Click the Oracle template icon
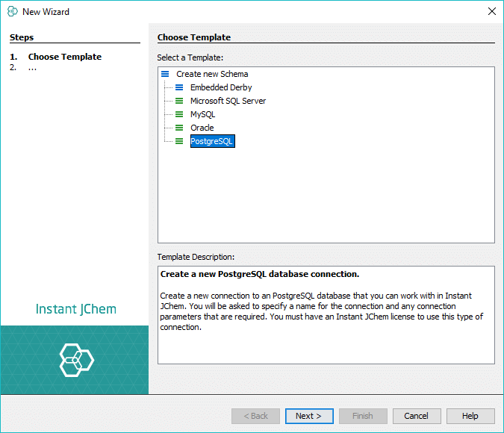This screenshot has height=433, width=504. click(179, 128)
